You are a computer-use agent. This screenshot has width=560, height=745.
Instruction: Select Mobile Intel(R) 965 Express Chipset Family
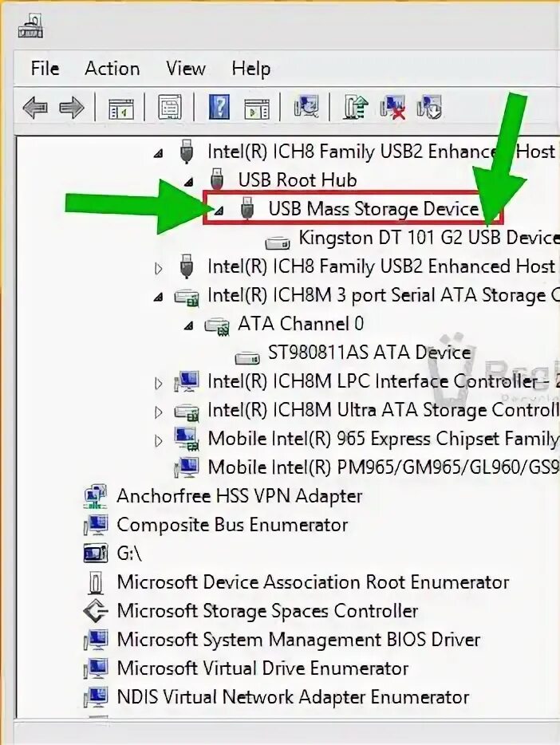tap(384, 439)
